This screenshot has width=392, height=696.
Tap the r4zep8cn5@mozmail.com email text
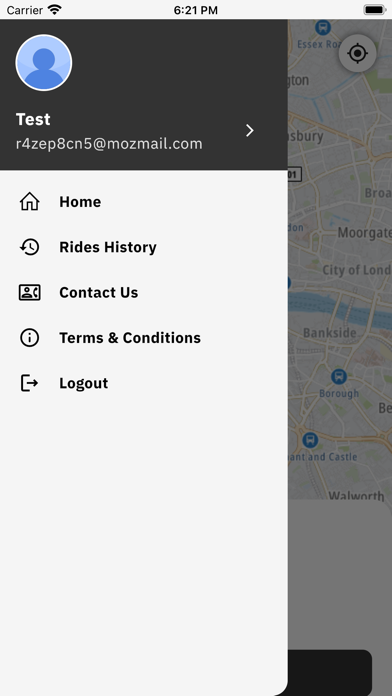coord(109,144)
